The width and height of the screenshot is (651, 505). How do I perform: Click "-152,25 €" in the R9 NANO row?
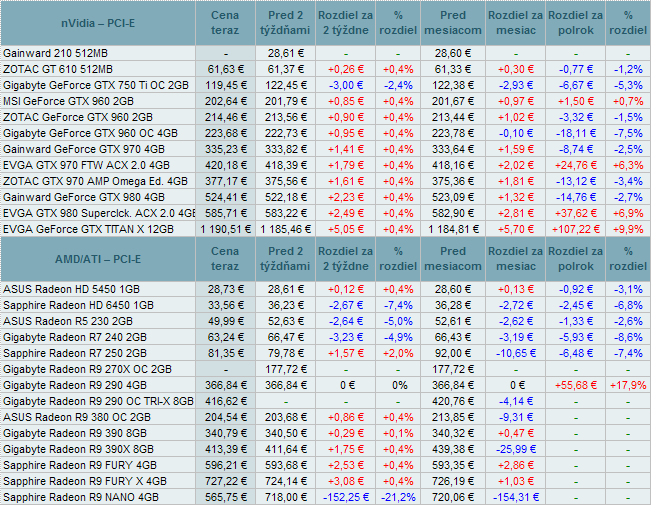(x=346, y=497)
